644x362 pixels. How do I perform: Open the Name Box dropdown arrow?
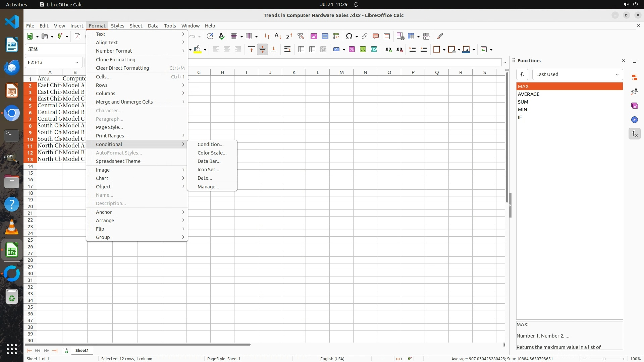tap(77, 62)
